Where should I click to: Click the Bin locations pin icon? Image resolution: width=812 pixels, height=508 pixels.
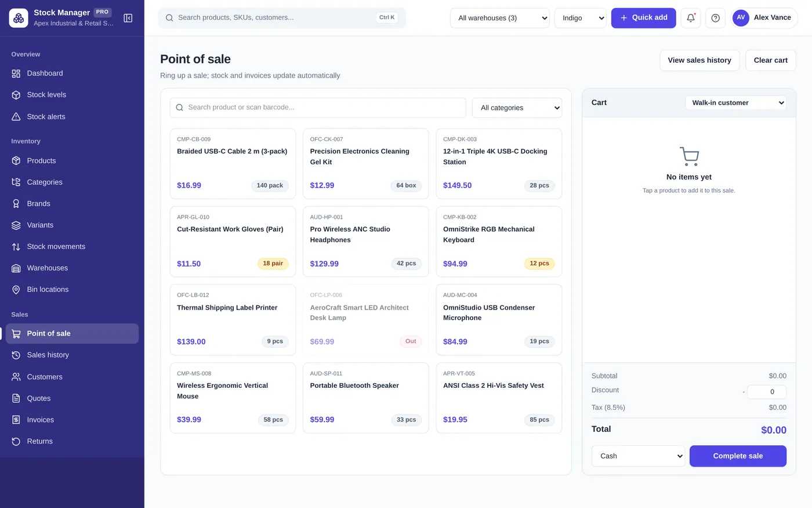point(16,290)
